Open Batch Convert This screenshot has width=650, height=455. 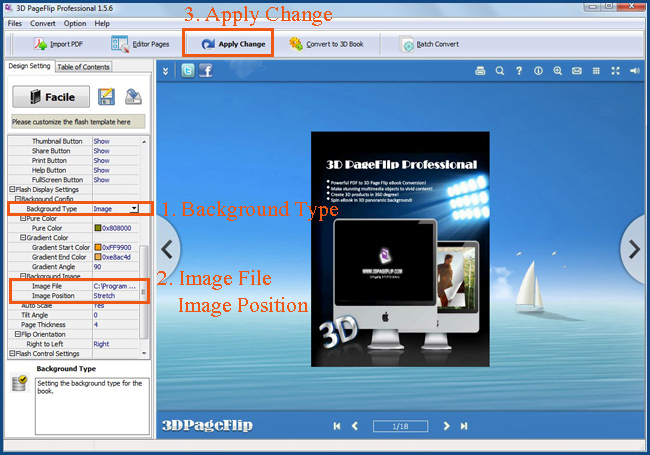429,44
